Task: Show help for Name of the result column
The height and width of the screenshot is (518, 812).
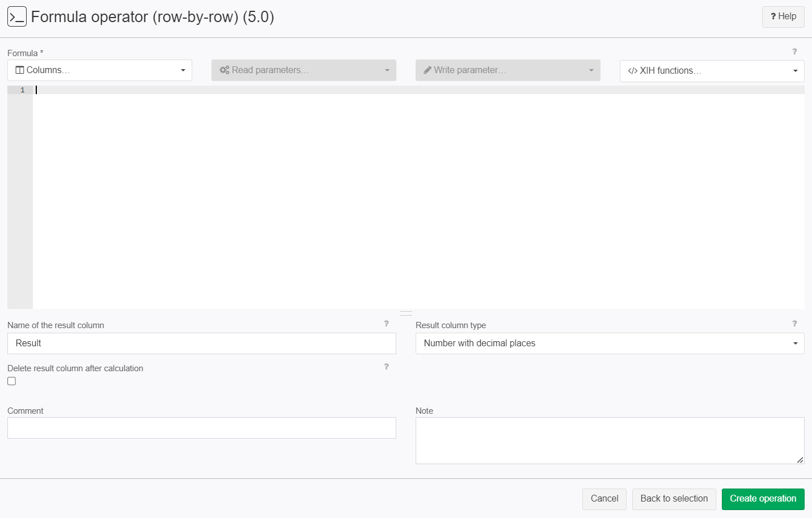Action: coord(386,324)
